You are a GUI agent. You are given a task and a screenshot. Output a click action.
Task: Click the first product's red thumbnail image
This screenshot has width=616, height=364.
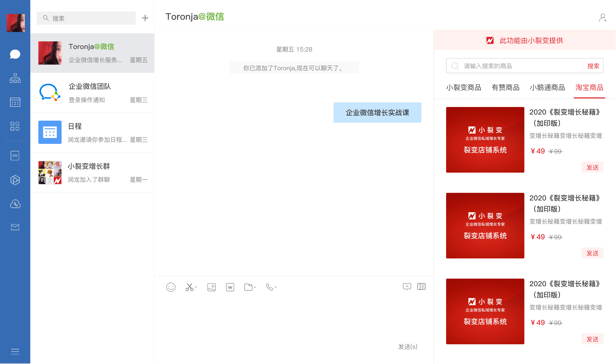coord(485,140)
